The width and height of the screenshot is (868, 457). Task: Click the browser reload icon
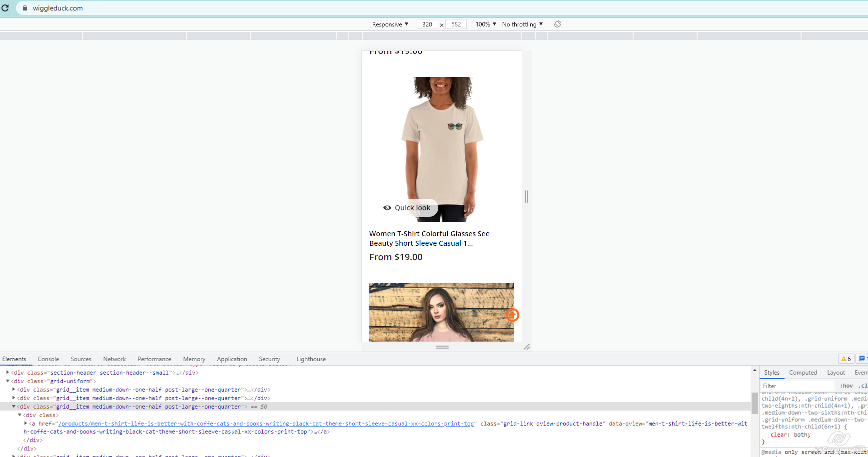[5, 8]
